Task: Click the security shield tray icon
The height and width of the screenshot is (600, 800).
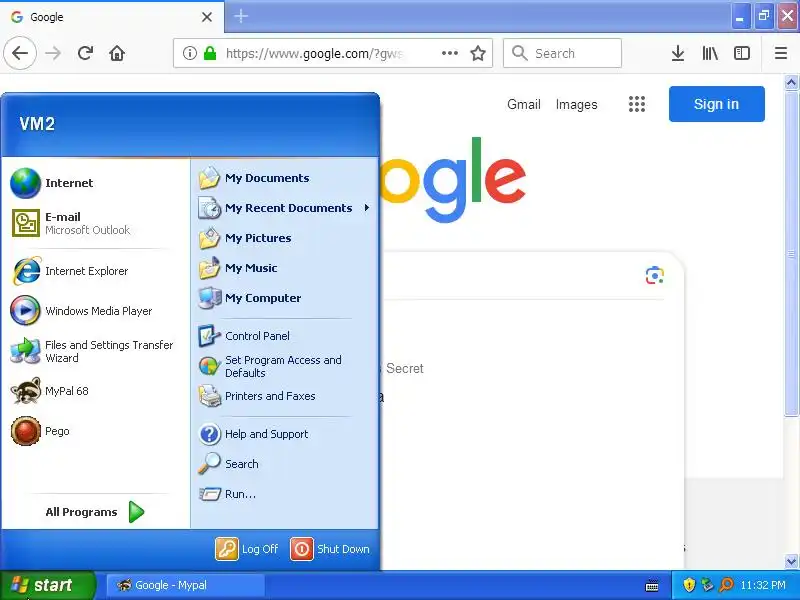Action: (x=689, y=585)
